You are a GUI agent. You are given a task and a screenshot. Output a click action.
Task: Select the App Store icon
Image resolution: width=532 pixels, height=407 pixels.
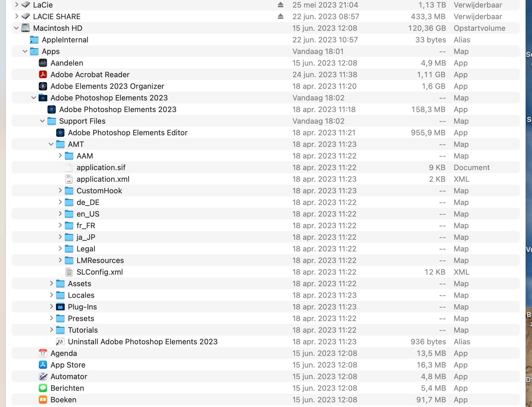pyautogui.click(x=43, y=365)
